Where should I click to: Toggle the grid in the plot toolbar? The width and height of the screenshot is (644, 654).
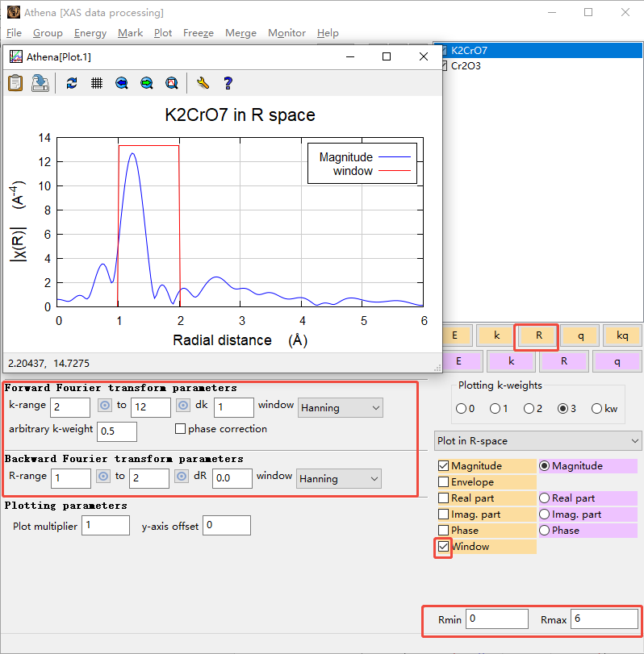pos(96,83)
